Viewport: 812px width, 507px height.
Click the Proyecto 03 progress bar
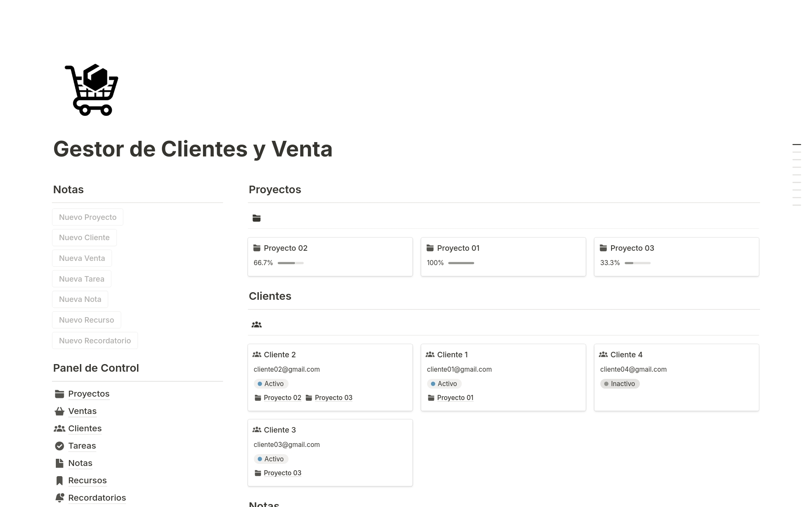coord(637,263)
